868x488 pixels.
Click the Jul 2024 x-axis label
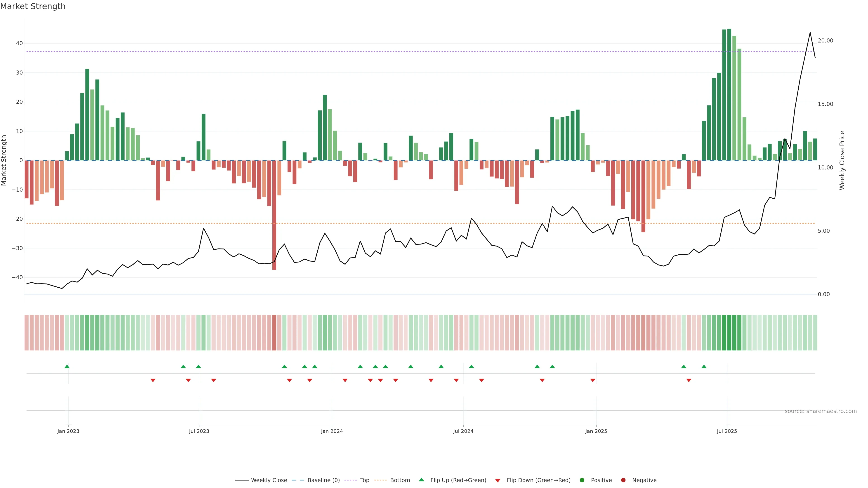click(463, 431)
